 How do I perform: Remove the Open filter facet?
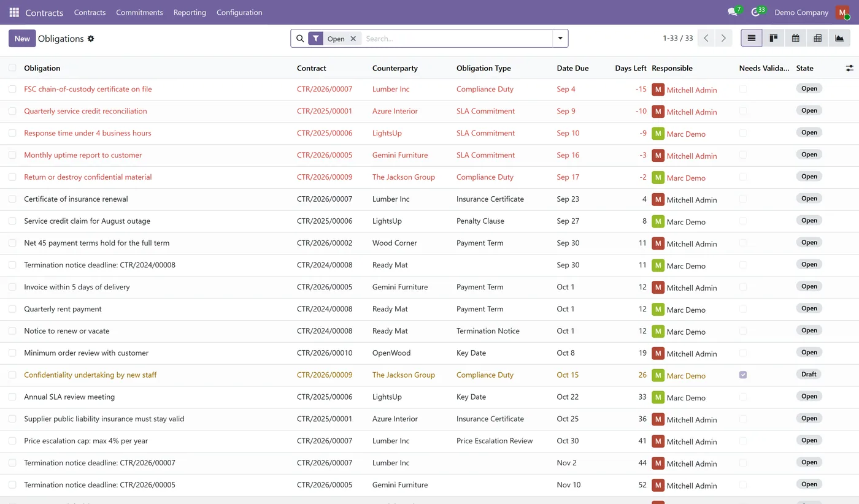(x=353, y=39)
